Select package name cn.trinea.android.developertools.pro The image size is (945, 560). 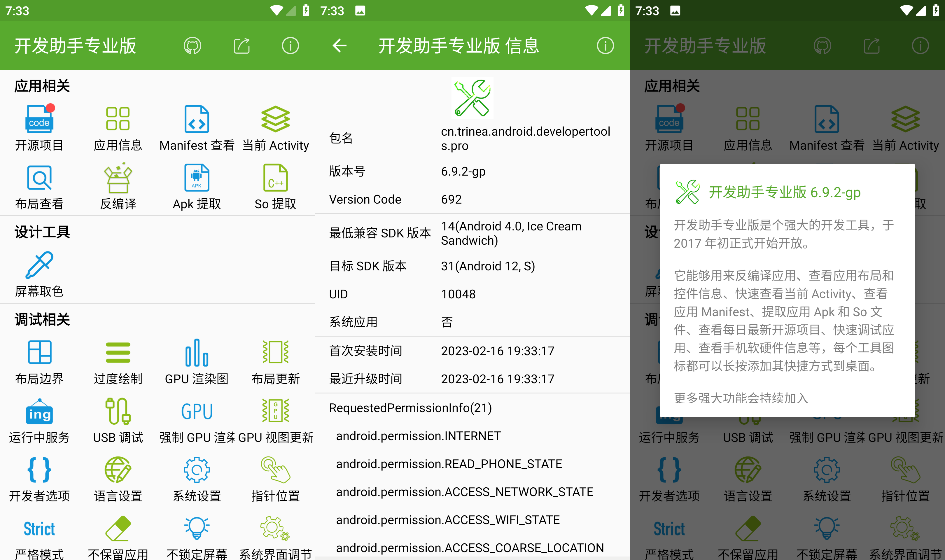click(x=526, y=139)
